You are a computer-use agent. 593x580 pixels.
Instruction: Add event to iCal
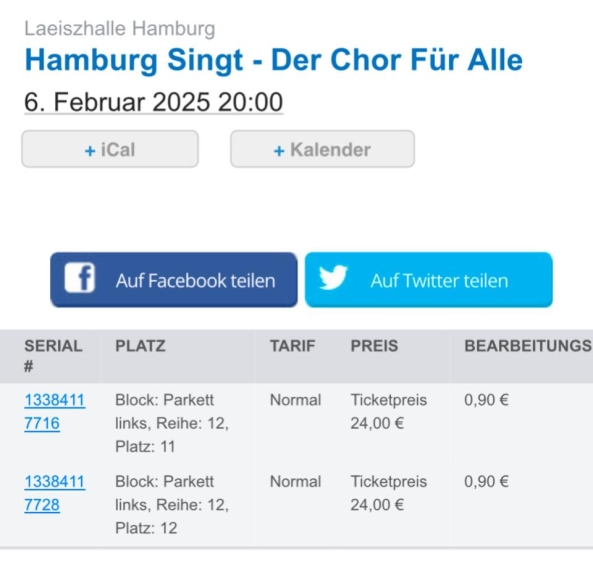[x=110, y=149]
